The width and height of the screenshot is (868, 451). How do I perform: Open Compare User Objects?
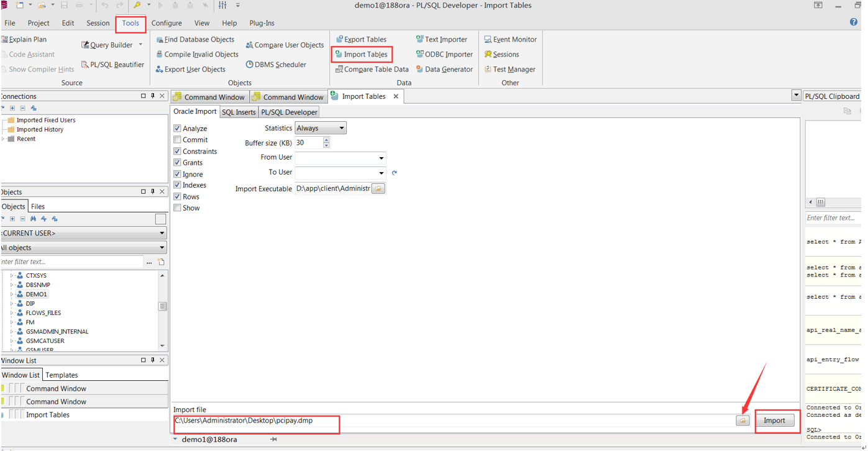pos(285,45)
